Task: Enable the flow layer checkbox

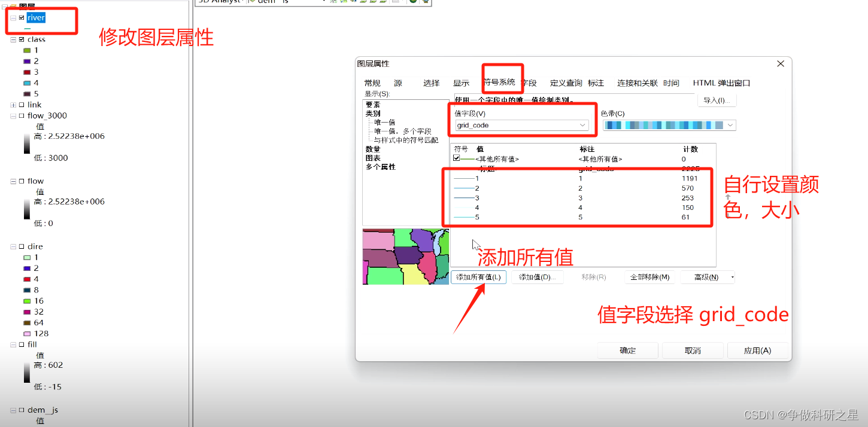Action: point(22,181)
